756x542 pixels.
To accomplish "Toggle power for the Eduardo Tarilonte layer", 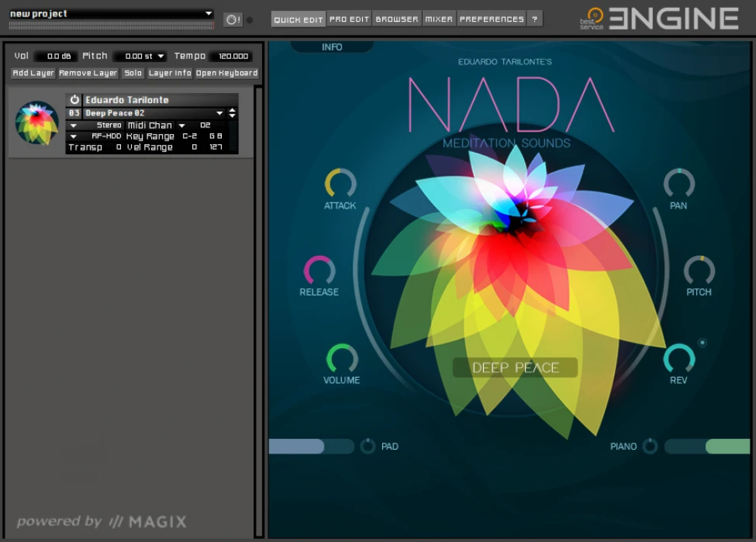I will click(74, 99).
